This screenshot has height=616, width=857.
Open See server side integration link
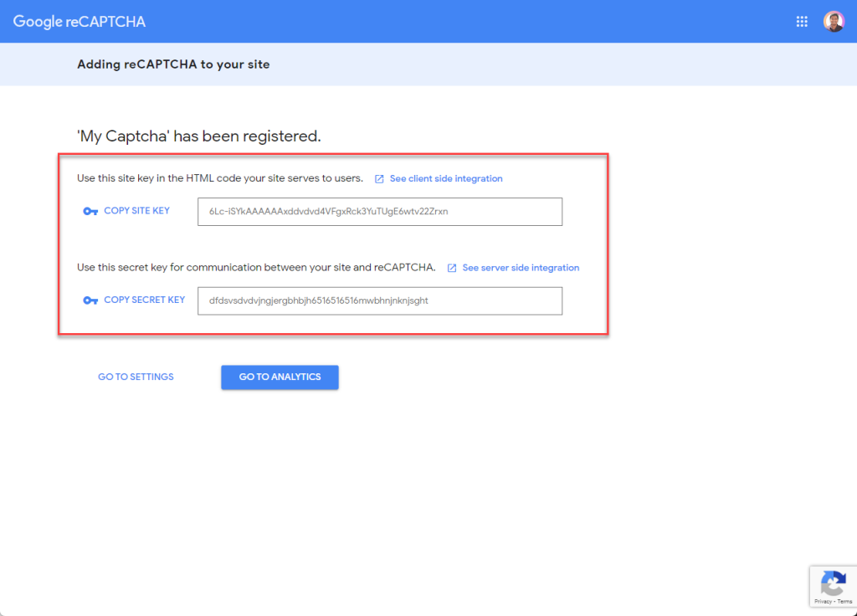521,268
